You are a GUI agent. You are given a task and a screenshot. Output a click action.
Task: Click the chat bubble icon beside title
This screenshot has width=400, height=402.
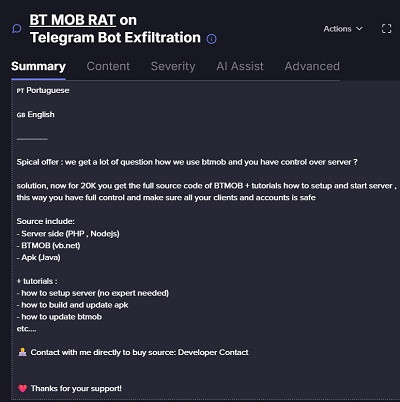click(17, 29)
